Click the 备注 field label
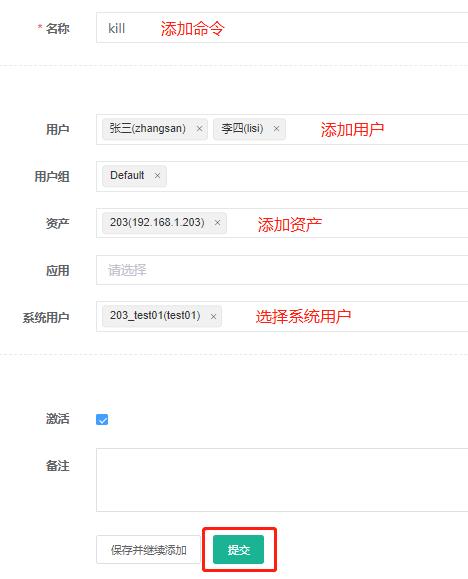 (58, 466)
